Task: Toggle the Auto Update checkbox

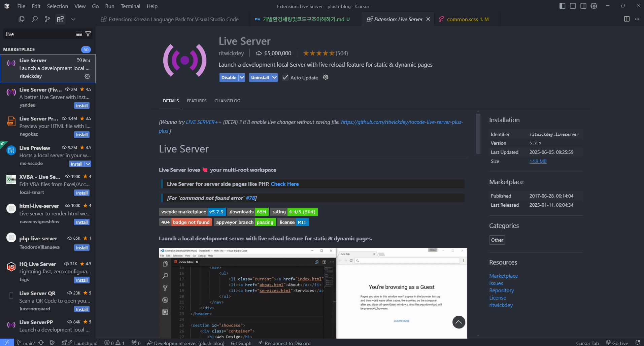Action: point(285,78)
